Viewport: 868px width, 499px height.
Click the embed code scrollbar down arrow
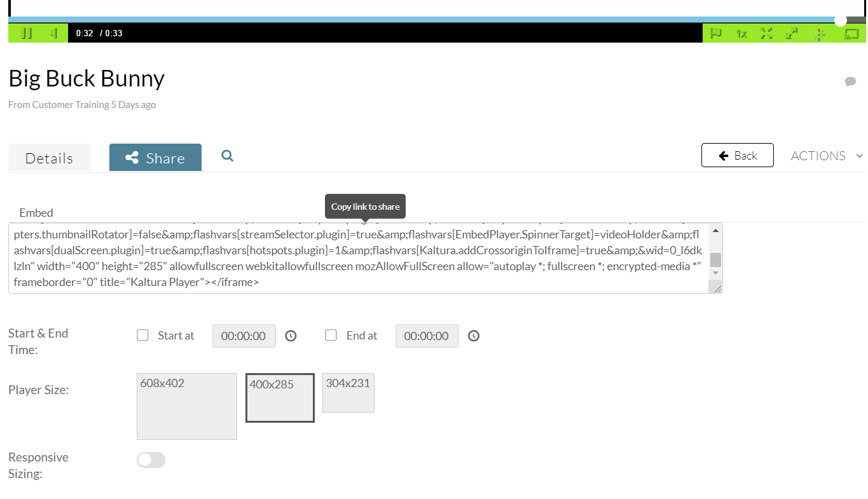(x=716, y=273)
